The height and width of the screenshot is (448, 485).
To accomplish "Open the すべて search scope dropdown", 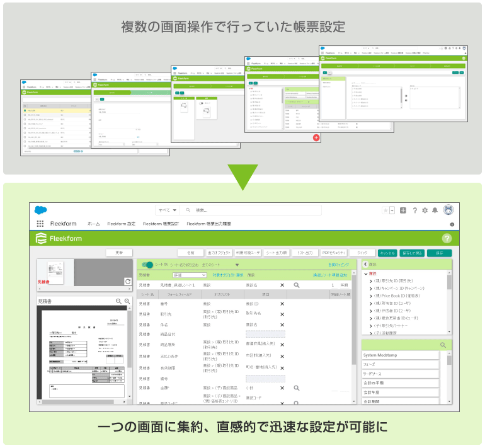I will (x=168, y=210).
